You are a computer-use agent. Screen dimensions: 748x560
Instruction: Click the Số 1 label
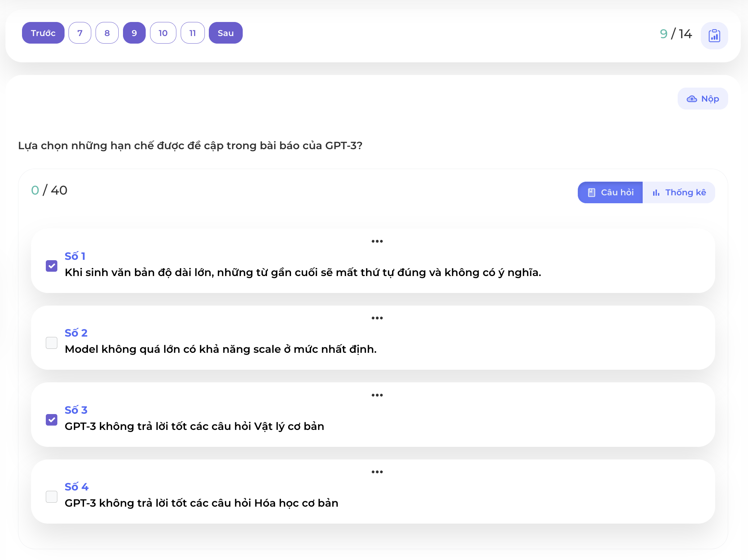click(75, 256)
